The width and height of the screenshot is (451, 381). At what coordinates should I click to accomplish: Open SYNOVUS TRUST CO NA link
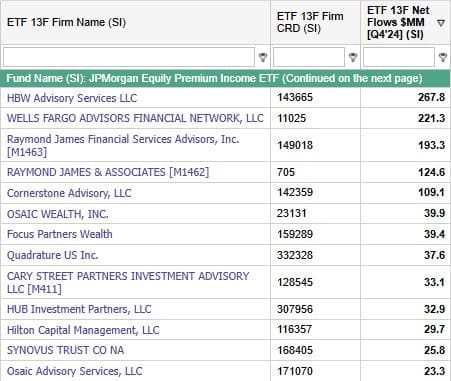[66, 350]
